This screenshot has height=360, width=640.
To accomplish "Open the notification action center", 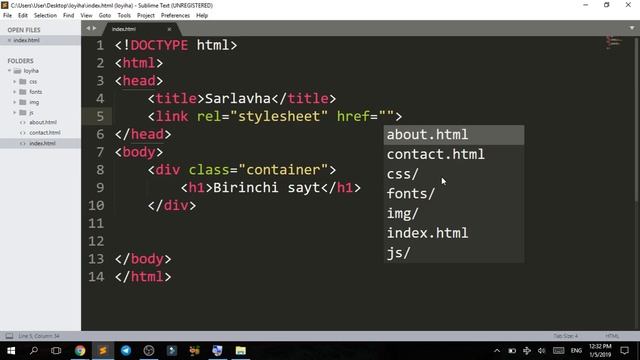I will click(624, 351).
